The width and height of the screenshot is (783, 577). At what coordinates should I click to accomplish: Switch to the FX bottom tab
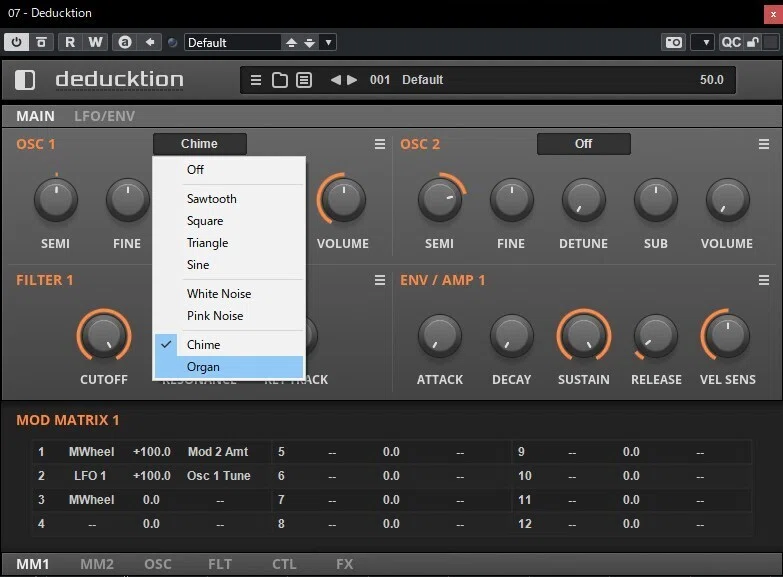[345, 565]
